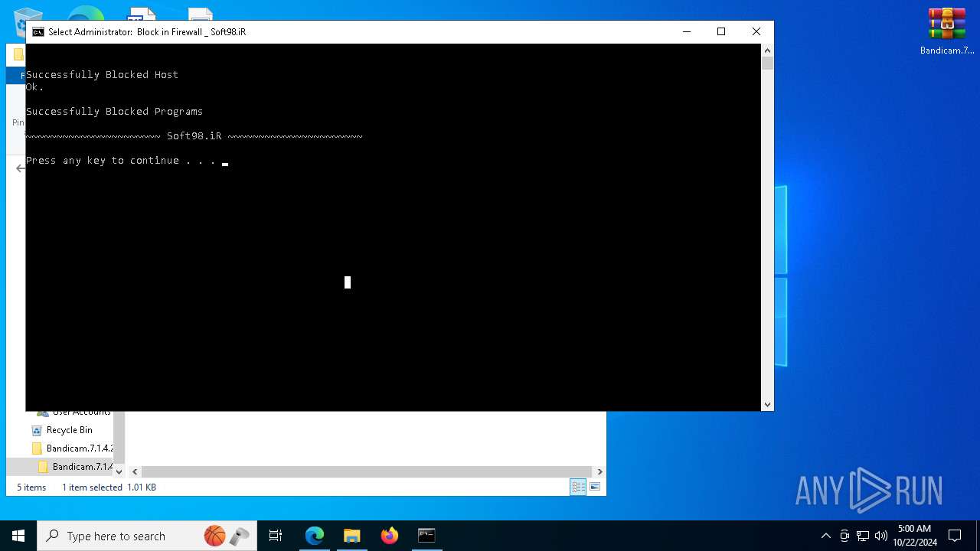Minimize the Block in Firewall console window
Image resolution: width=980 pixels, height=551 pixels.
(x=686, y=31)
